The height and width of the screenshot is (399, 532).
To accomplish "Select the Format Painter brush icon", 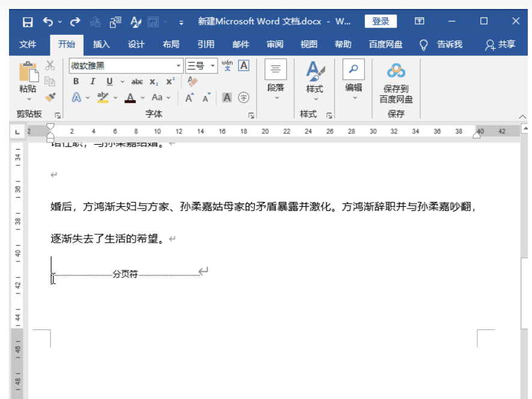I will (x=50, y=97).
